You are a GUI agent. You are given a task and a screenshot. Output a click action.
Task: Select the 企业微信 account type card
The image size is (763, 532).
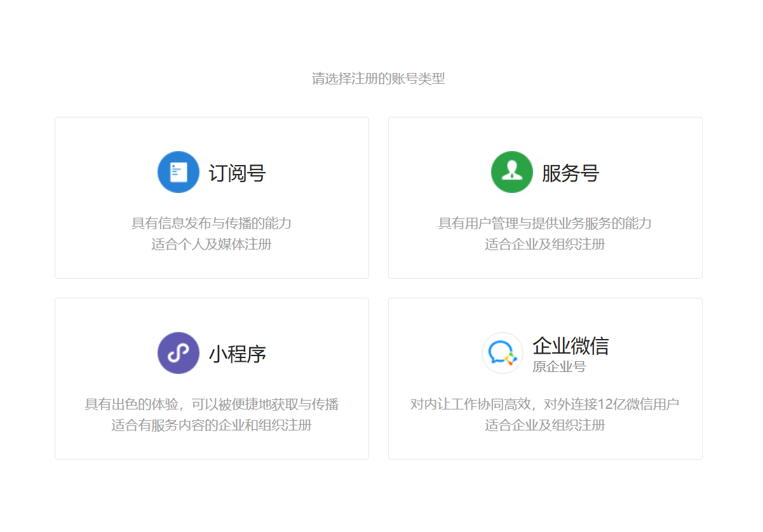[x=545, y=378]
